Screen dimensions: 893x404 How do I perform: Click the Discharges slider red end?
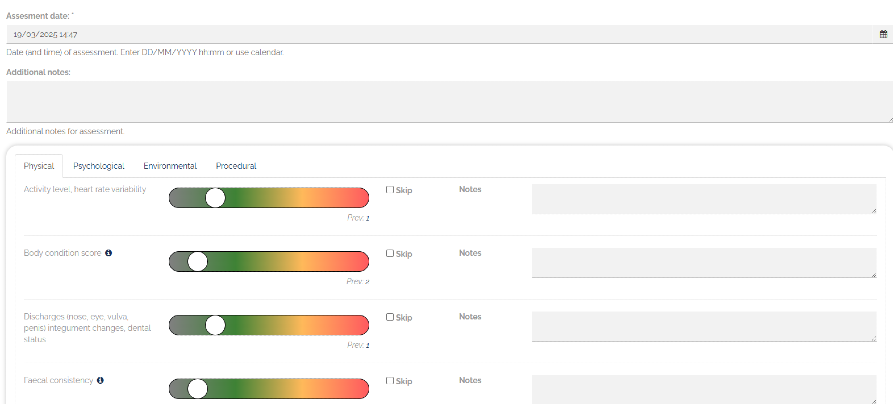click(x=358, y=325)
